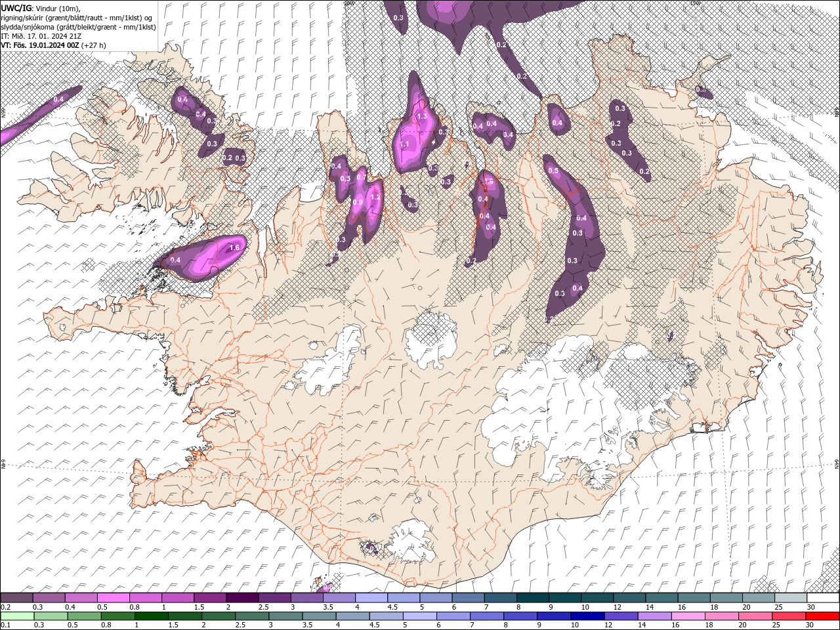The height and width of the screenshot is (630, 840).
Task: Click the 1.2 precipitation value on the map
Action: [x=376, y=197]
